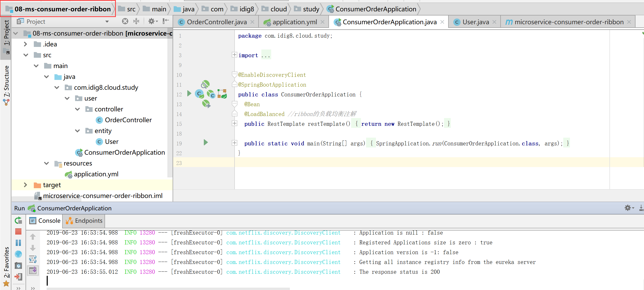Rerun ConsumerOrderApplication with the green rerun icon
The width and height of the screenshot is (644, 290).
point(18,221)
